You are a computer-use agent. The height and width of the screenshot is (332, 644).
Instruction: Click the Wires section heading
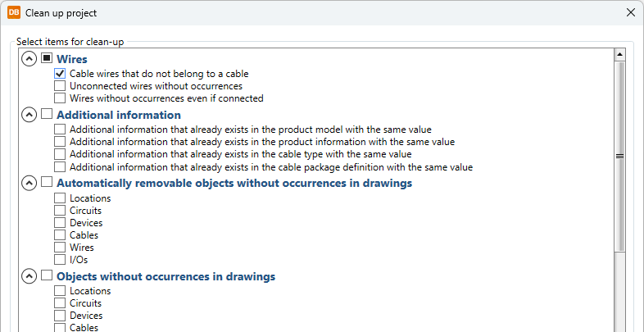coord(72,59)
